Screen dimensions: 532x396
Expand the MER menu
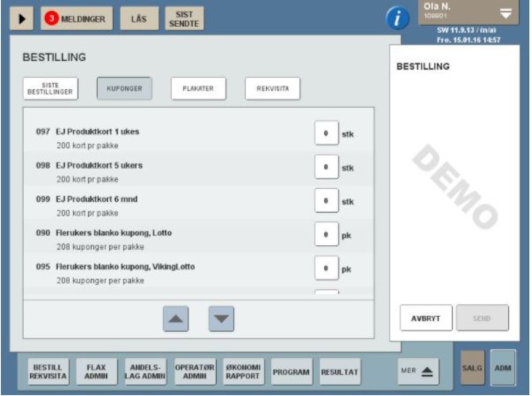point(420,370)
